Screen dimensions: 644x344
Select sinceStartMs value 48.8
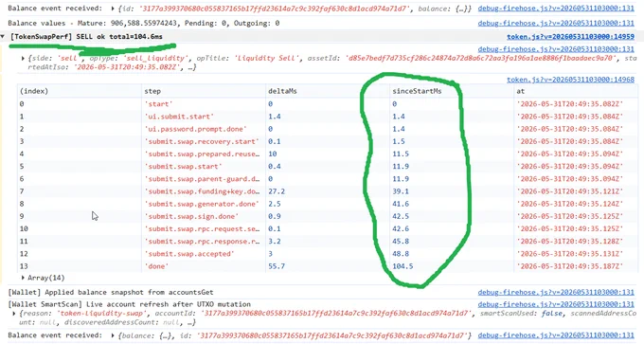coord(401,254)
